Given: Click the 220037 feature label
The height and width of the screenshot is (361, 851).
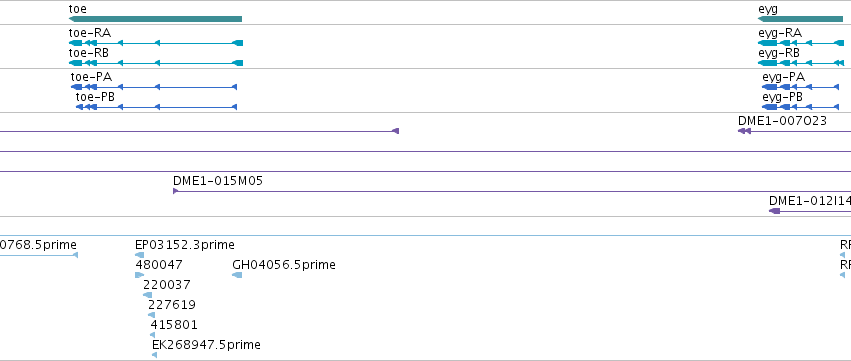Looking at the screenshot, I should click(167, 284).
